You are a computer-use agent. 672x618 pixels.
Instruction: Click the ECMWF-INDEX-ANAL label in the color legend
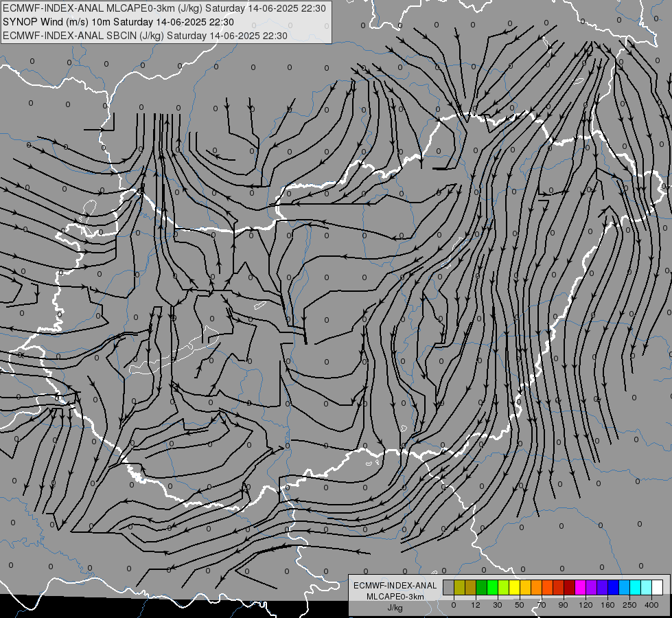[395, 586]
